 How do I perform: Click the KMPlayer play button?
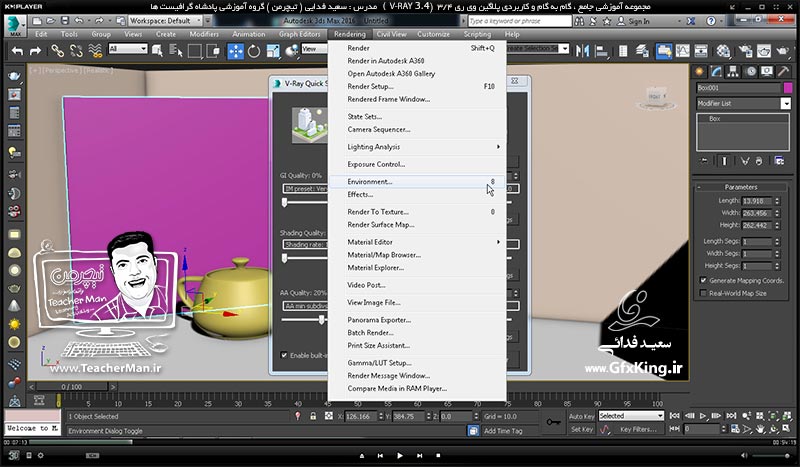coord(399,455)
